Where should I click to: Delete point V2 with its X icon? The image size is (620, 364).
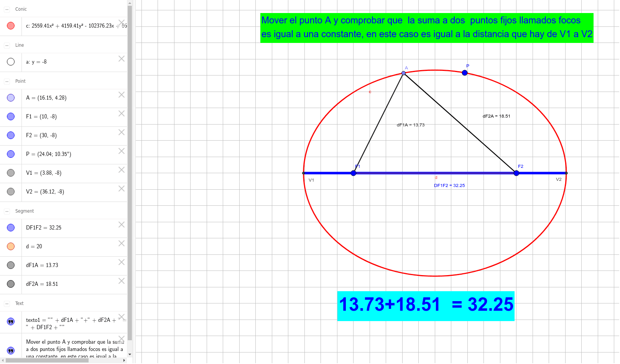tap(122, 189)
